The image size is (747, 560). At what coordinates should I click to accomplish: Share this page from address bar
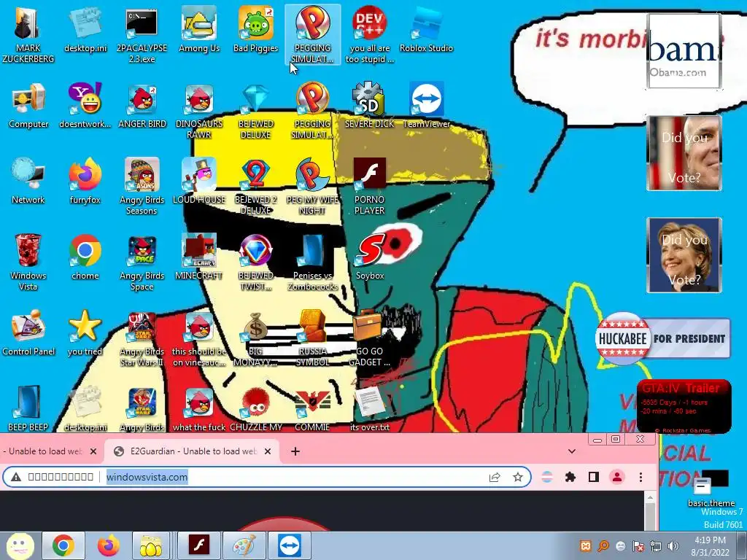tap(495, 477)
